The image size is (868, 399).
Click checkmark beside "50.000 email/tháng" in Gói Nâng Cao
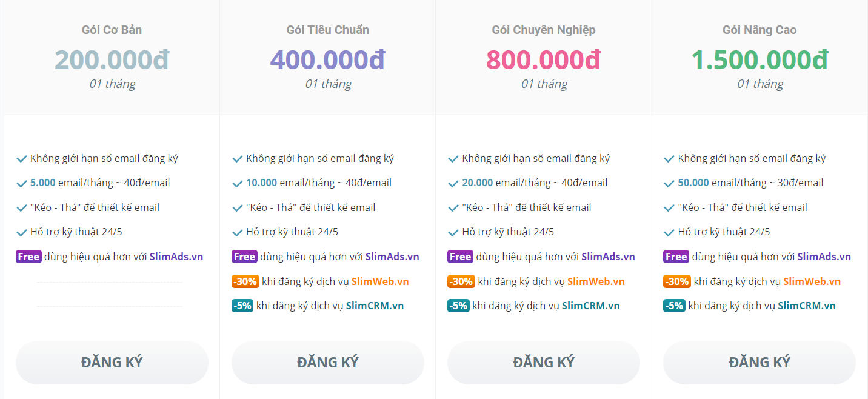pyautogui.click(x=669, y=183)
